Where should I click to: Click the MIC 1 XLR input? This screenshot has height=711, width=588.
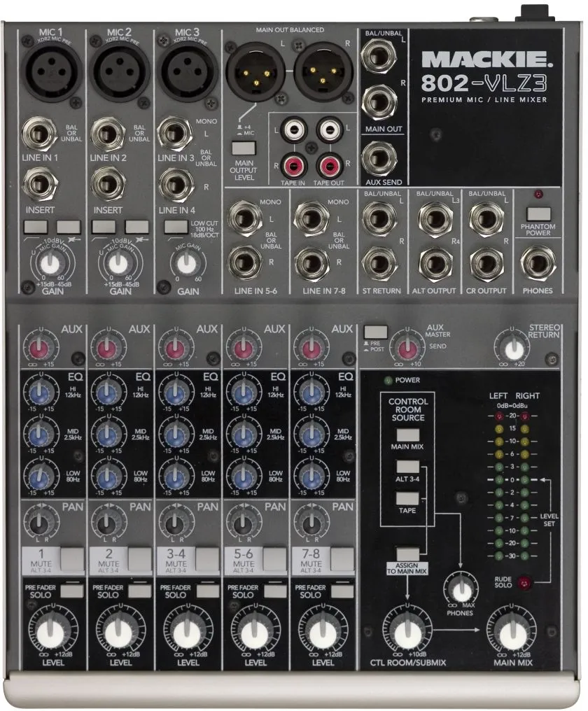51,71
